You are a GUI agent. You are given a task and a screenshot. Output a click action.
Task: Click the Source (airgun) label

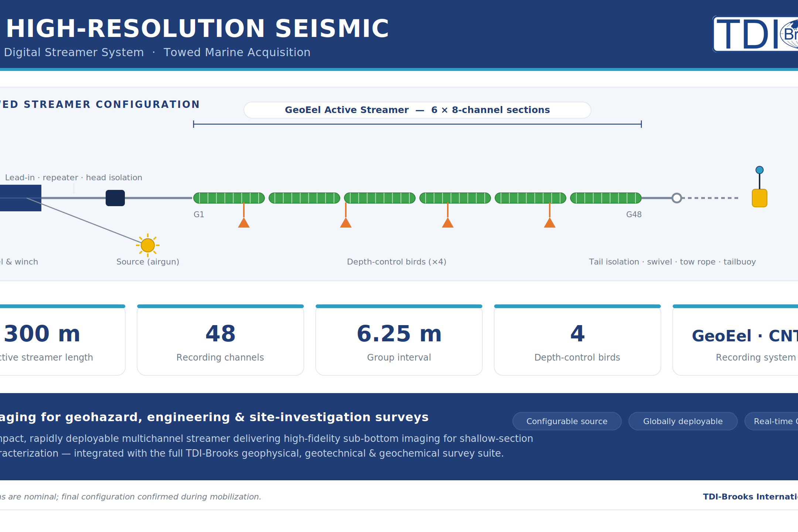[148, 262]
